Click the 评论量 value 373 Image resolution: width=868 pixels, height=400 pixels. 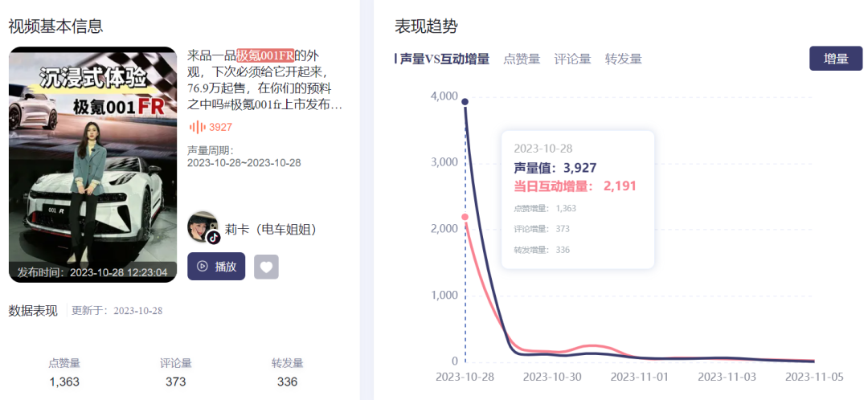(175, 382)
